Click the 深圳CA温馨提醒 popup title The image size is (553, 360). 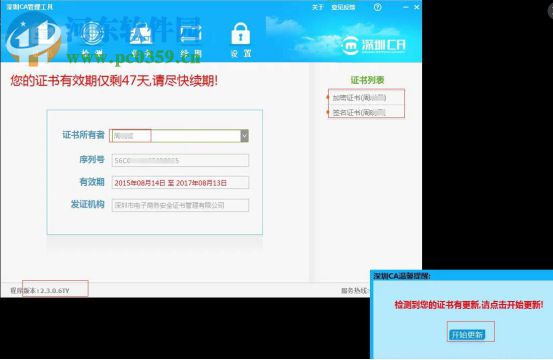tap(402, 276)
